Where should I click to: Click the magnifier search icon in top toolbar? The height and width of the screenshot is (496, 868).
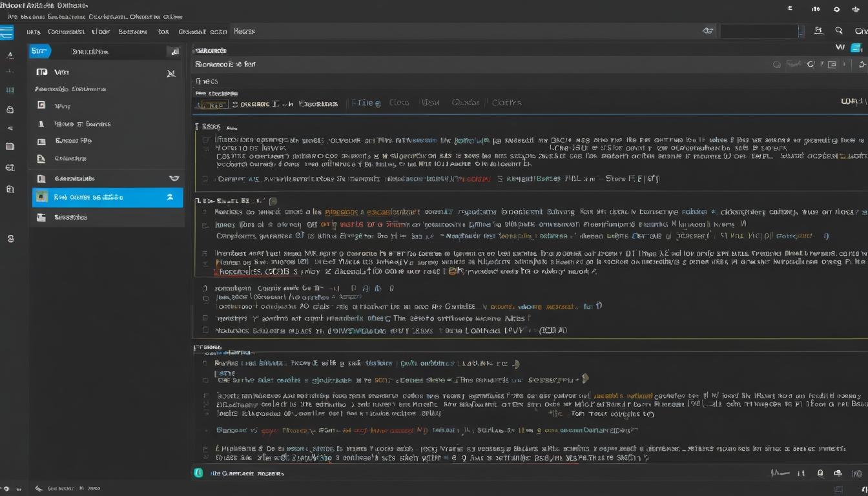pos(839,30)
